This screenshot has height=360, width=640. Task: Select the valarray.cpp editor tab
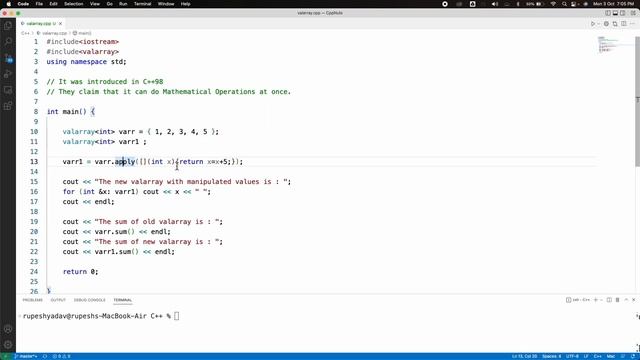(x=41, y=24)
